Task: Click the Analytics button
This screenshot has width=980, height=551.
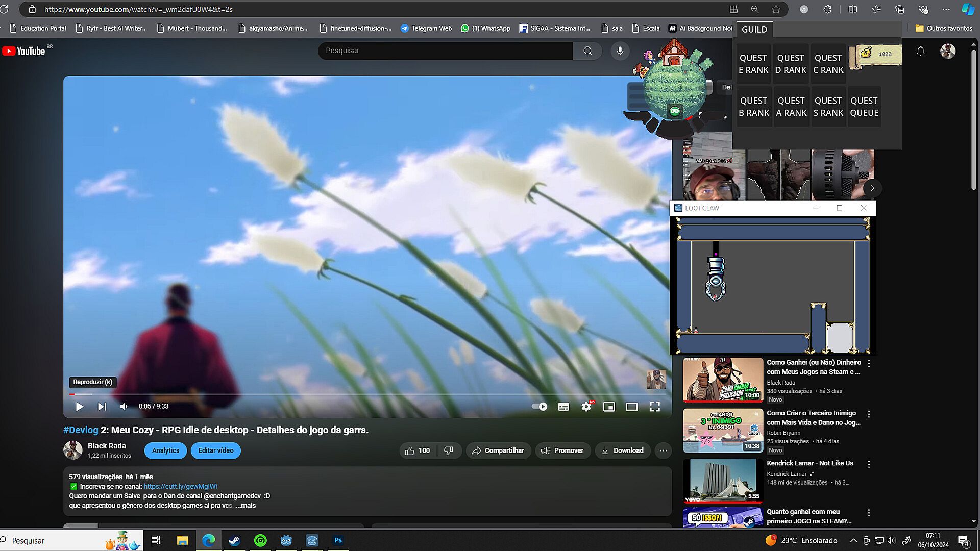Action: pyautogui.click(x=165, y=450)
